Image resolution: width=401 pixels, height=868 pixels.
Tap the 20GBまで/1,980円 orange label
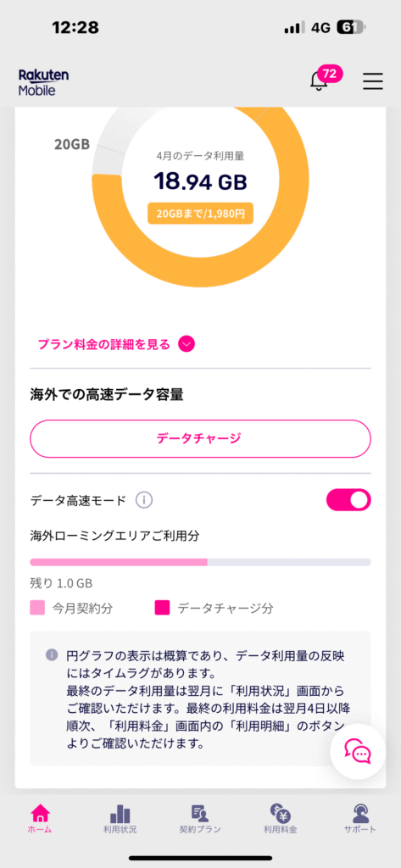(200, 213)
